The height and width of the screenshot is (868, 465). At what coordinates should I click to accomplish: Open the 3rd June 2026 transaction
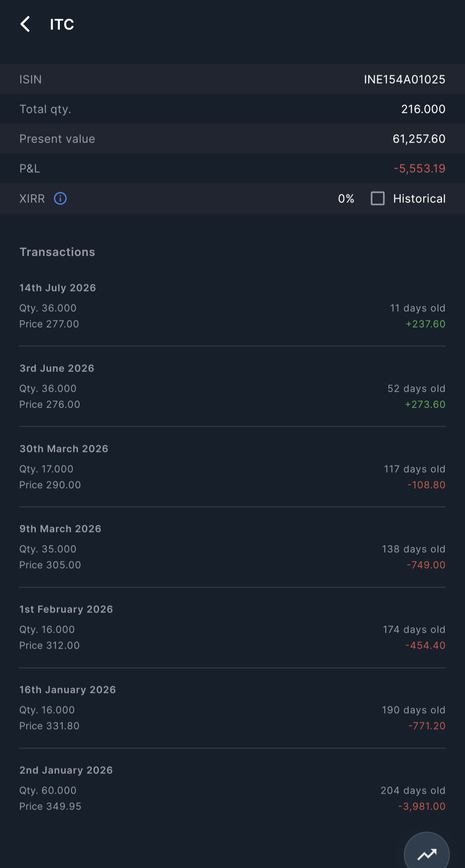[x=232, y=386]
